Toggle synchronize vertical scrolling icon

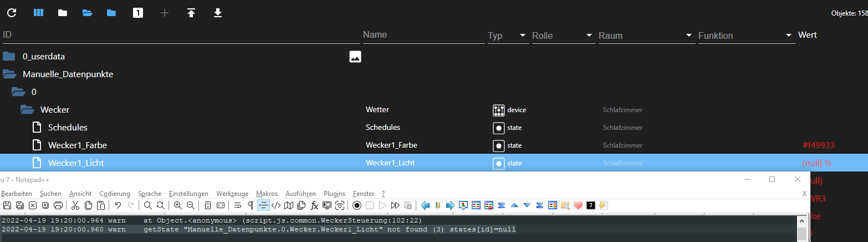tap(207, 205)
